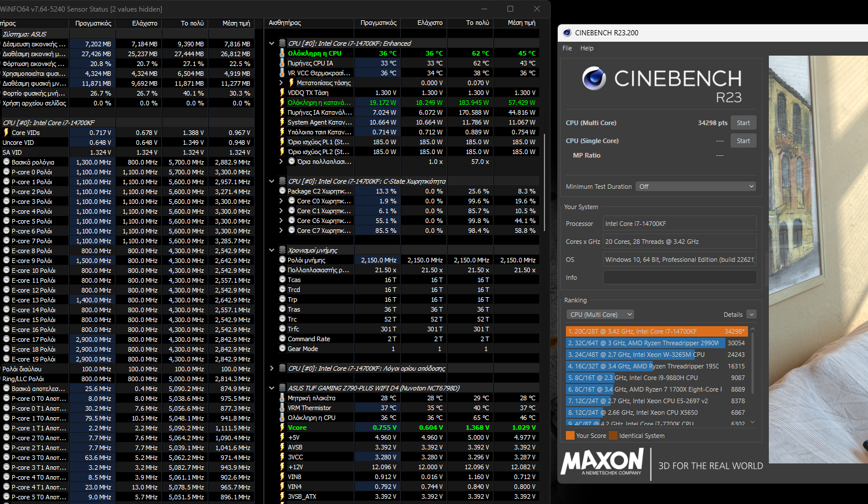Image resolution: width=868 pixels, height=504 pixels.
Task: Click clock icon of E-core 8 Ρολόι
Action: [6, 251]
